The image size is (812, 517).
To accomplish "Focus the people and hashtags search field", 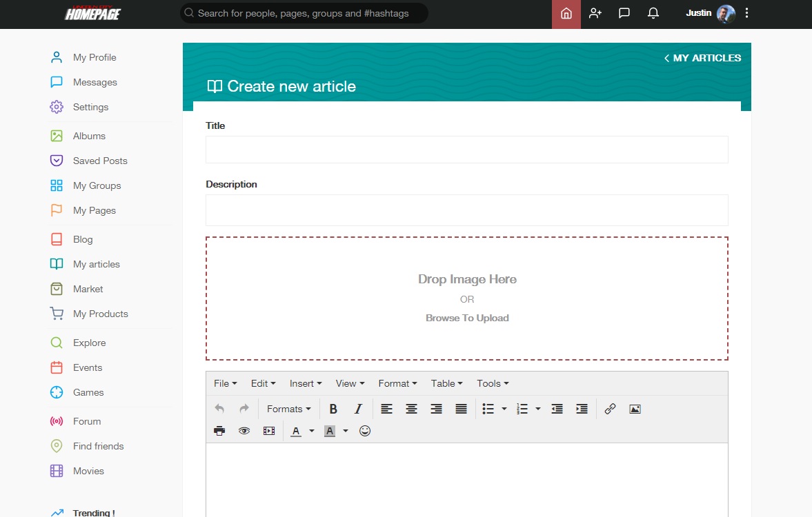I will [x=304, y=13].
